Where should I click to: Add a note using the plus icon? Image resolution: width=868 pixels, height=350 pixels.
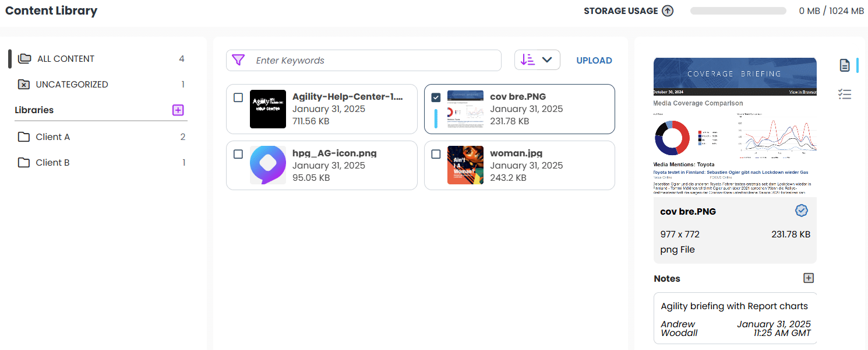[x=808, y=278]
